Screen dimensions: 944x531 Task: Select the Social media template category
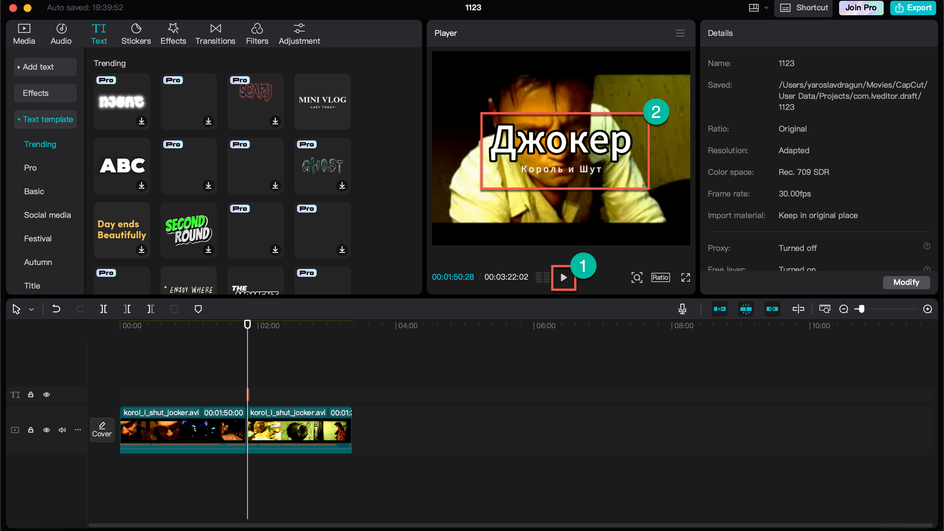[47, 215]
